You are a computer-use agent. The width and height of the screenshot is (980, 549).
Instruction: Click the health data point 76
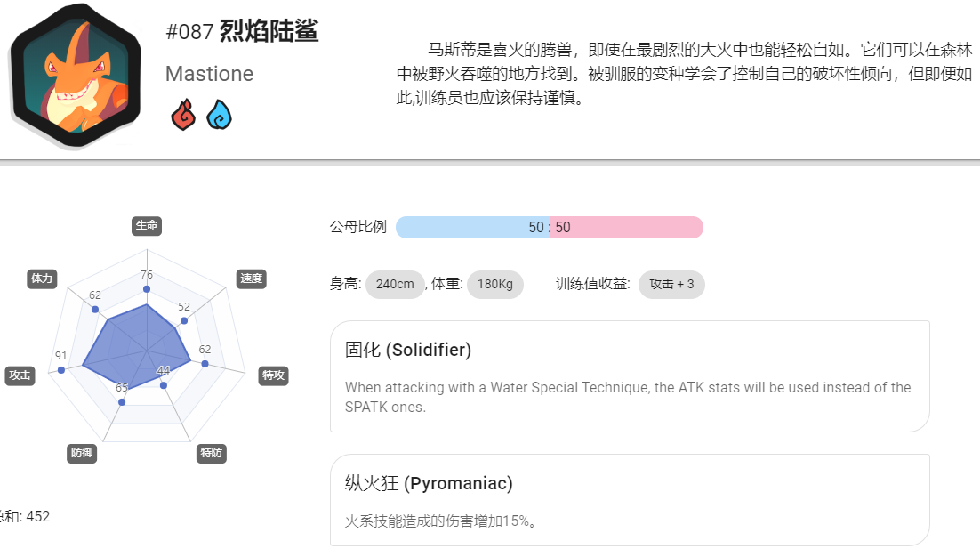point(146,289)
